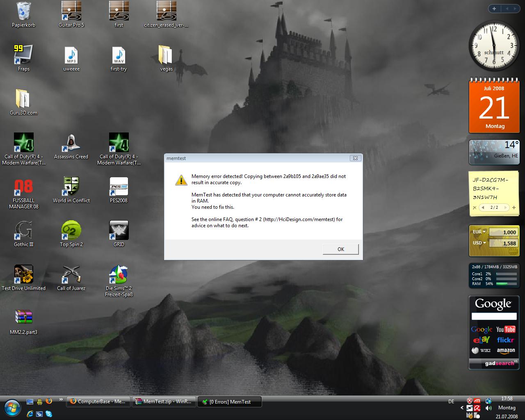Image resolution: width=525 pixels, height=420 pixels.
Task: Click the USD amount field 1,588
Action: (x=503, y=243)
